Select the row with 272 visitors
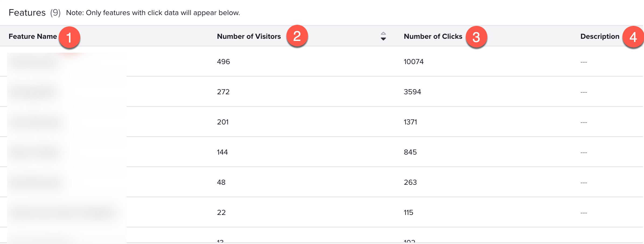Screen dimensions: 644x244 [321, 92]
